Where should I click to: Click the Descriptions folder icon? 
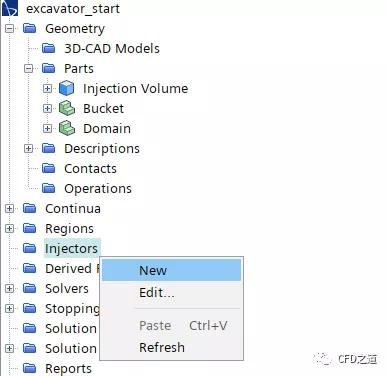coord(49,149)
